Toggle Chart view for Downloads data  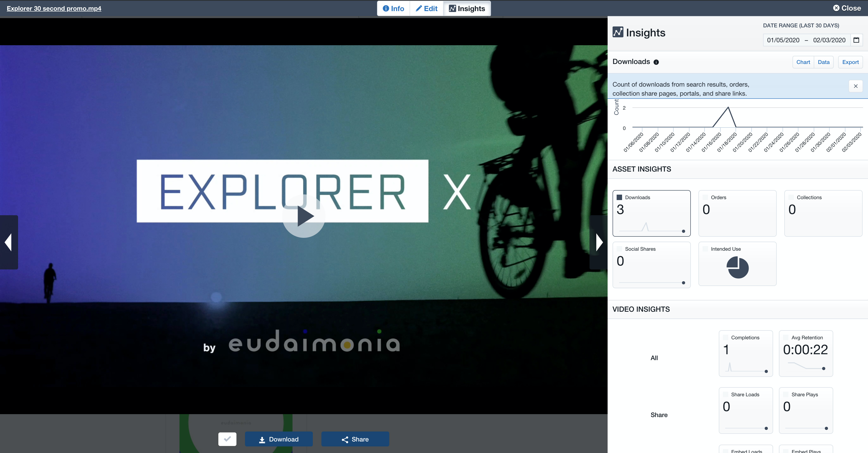click(x=802, y=62)
